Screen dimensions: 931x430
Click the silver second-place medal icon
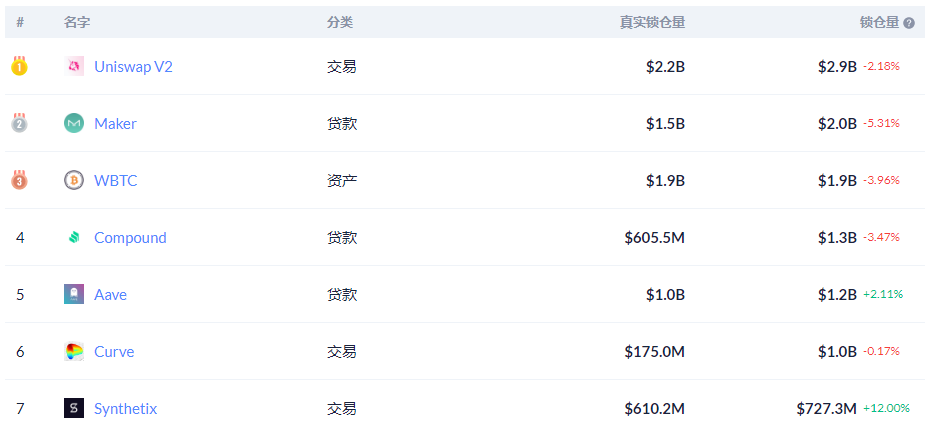[x=20, y=123]
